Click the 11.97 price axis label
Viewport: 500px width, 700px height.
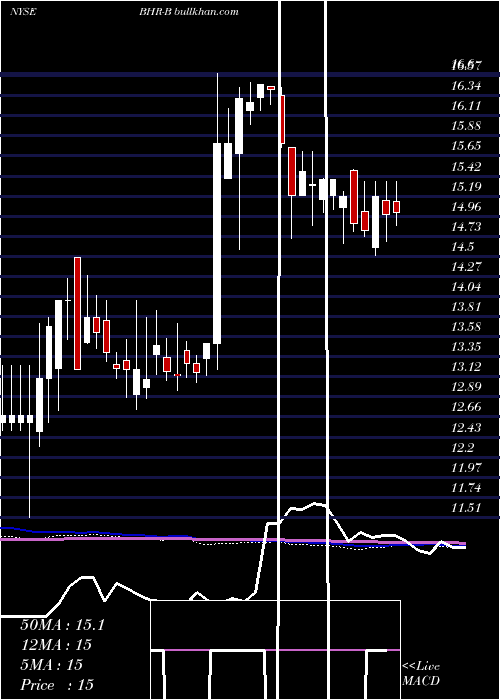tap(467, 468)
